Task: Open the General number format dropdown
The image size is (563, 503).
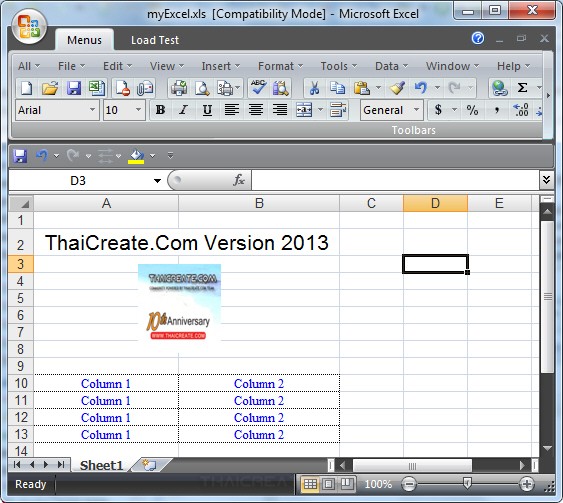Action: click(x=417, y=110)
